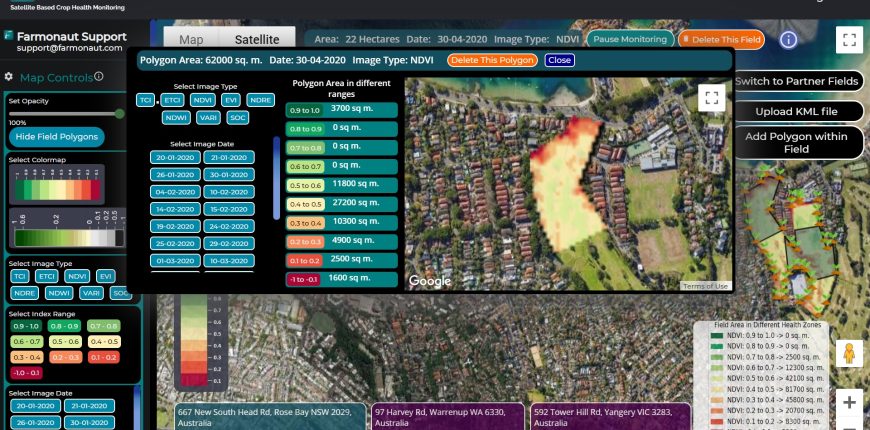The width and height of the screenshot is (870, 430).
Task: Zoom in with the map plus button
Action: 849,402
